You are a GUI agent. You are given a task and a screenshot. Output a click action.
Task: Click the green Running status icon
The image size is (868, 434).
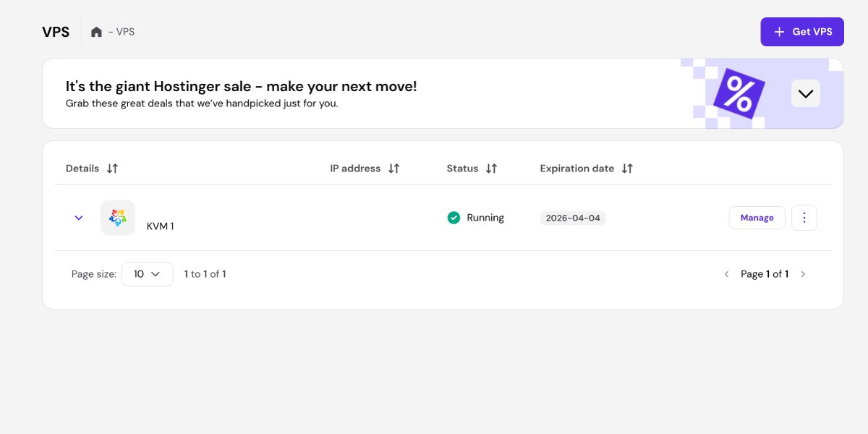(x=454, y=218)
